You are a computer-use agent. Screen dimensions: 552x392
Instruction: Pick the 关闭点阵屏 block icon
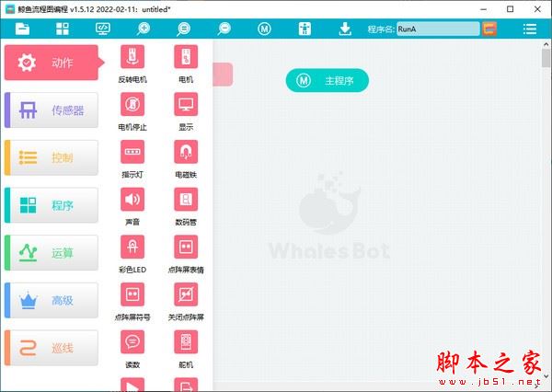186,294
